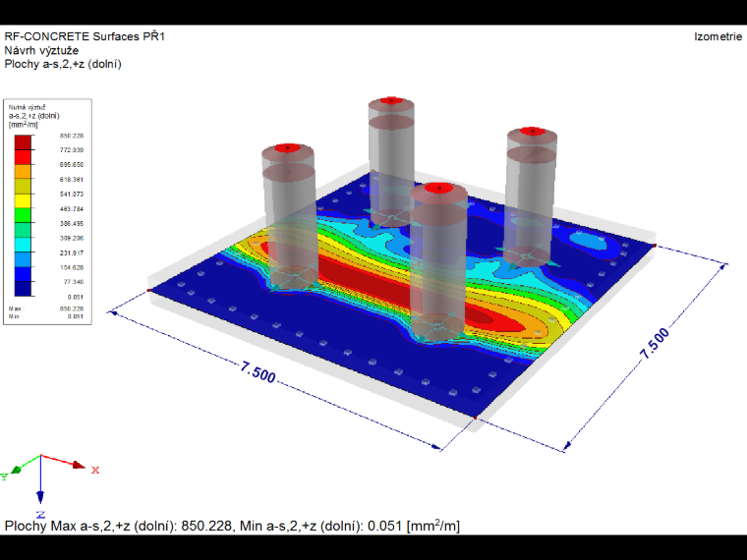Screen dimensions: 747x560
Task: Click the legend value 618.361
Action: [x=72, y=180]
